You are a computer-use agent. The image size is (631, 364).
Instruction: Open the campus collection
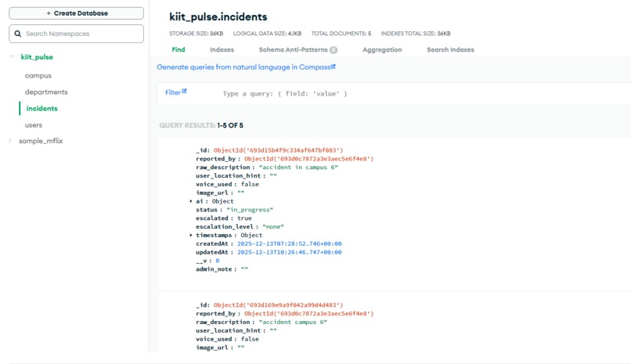[38, 76]
